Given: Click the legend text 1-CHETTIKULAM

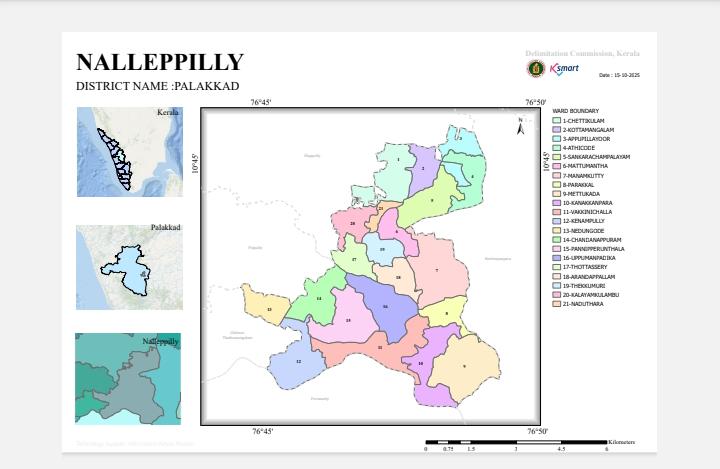Looking at the screenshot, I should tap(583, 121).
